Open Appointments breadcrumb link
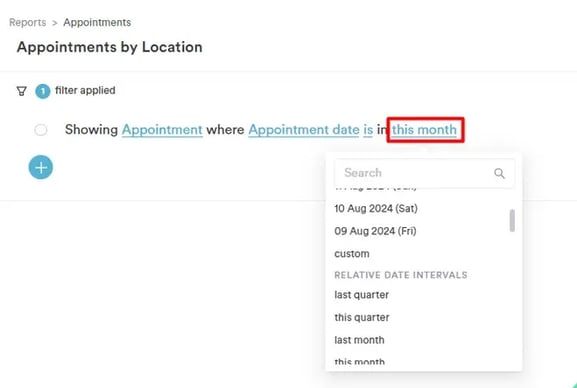The width and height of the screenshot is (577, 388). [97, 22]
